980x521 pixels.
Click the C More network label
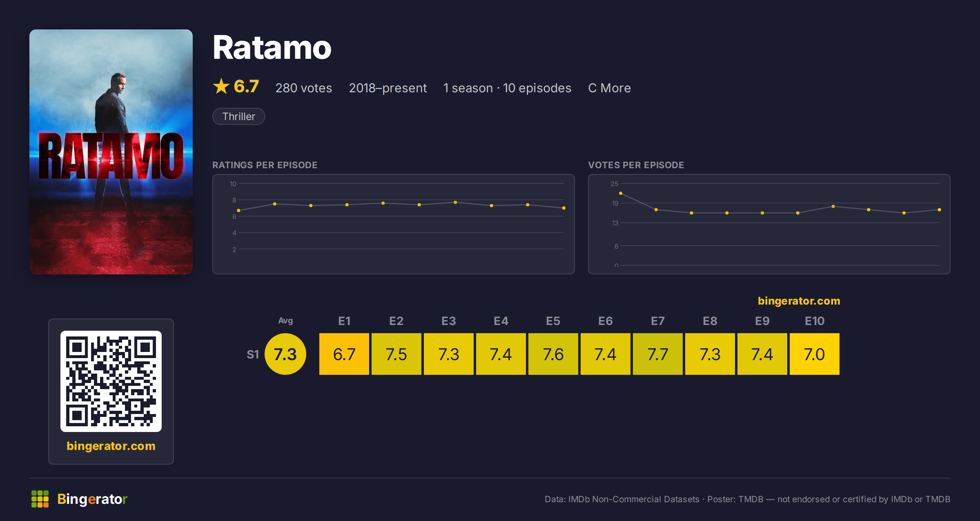coord(609,88)
